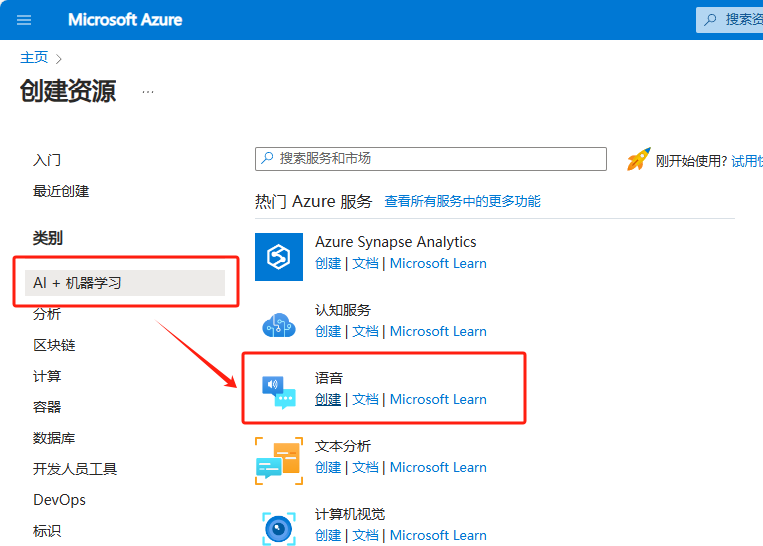The image size is (763, 546).
Task: Select the 标识 category
Action: pos(47,531)
